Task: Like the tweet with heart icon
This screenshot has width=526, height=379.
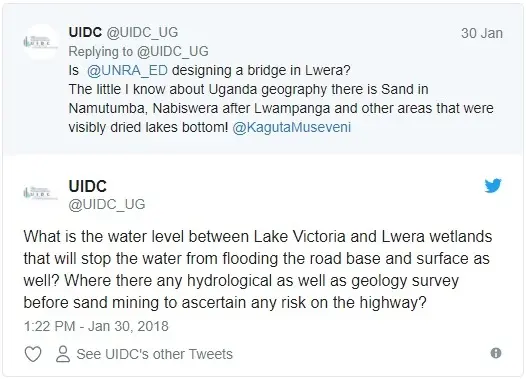Action: click(33, 354)
